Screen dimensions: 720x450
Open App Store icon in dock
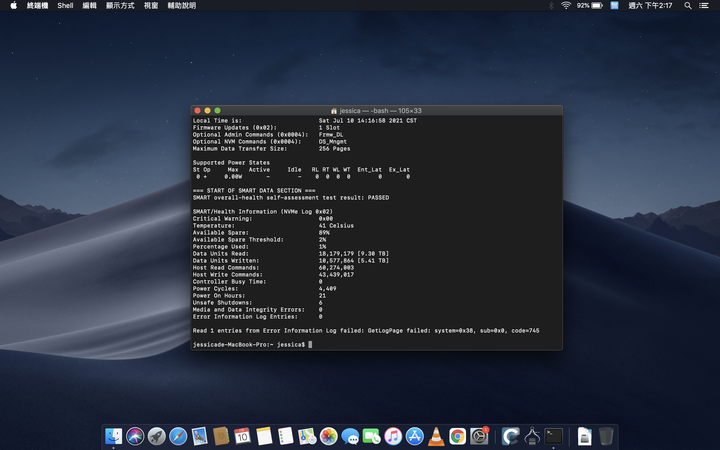[414, 436]
